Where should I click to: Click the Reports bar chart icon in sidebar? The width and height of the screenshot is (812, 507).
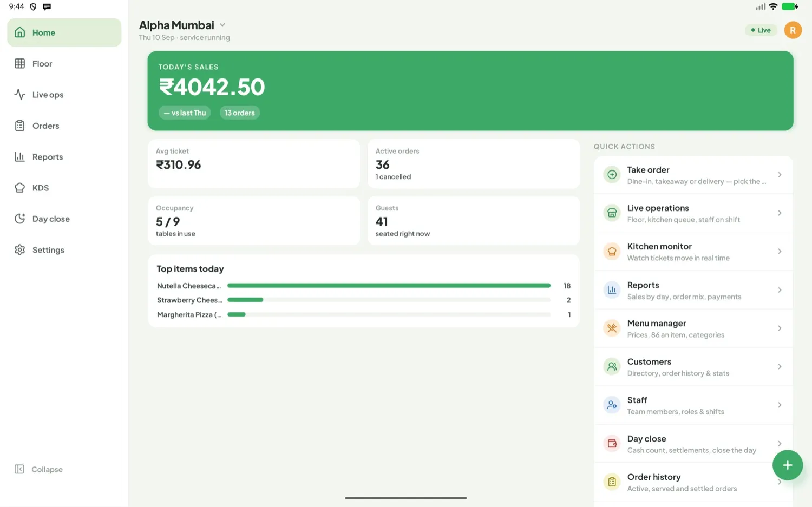pyautogui.click(x=20, y=156)
